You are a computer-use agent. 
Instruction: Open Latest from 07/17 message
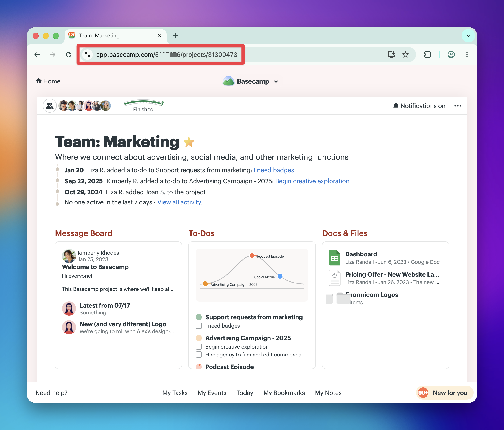click(x=105, y=305)
